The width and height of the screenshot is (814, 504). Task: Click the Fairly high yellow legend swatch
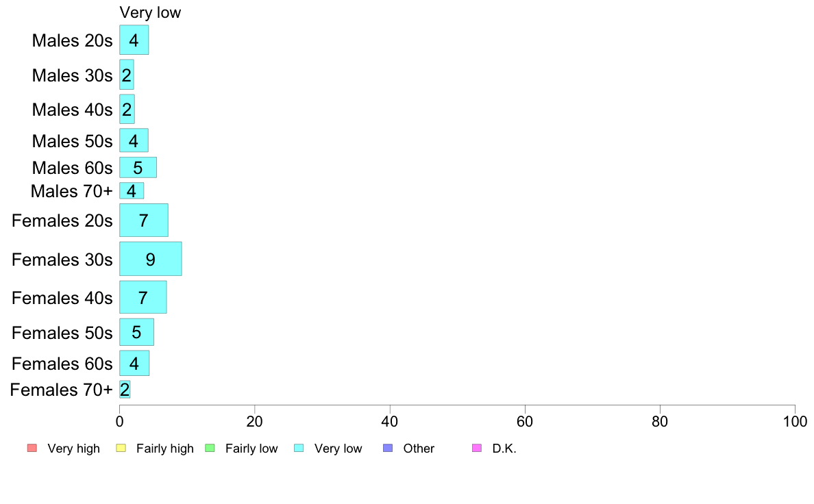[x=121, y=448]
